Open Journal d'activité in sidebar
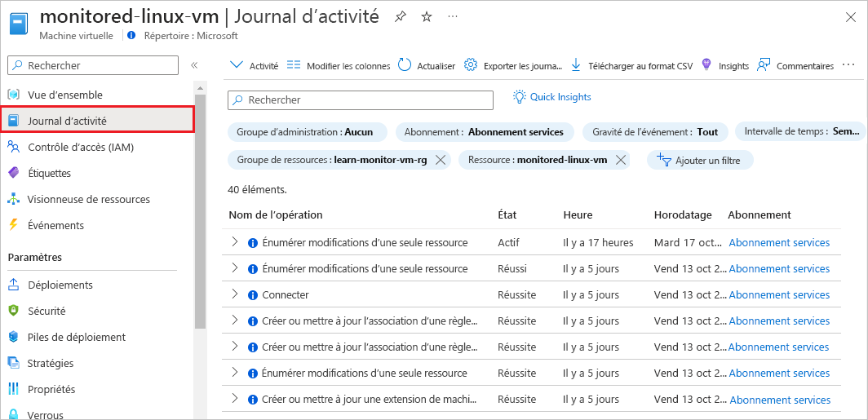Viewport: 868px width, 420px height. 97,121
